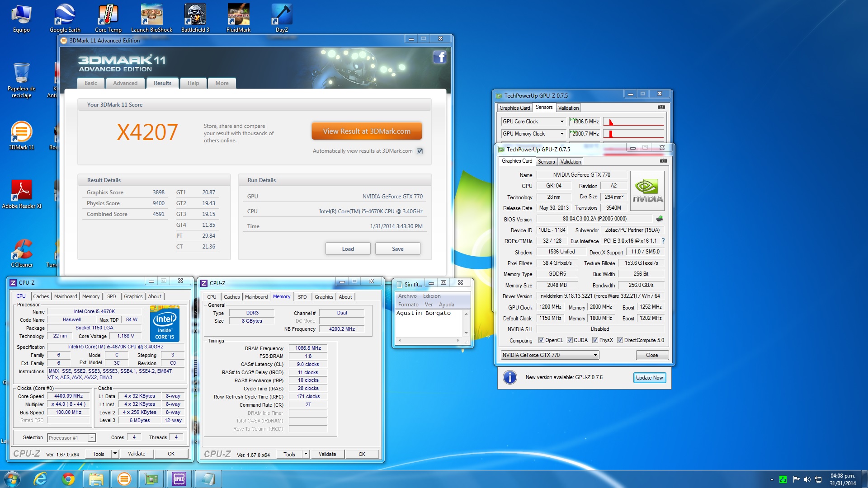Click Update Now in GPU-Z update notice
This screenshot has height=488, width=868.
coord(649,378)
